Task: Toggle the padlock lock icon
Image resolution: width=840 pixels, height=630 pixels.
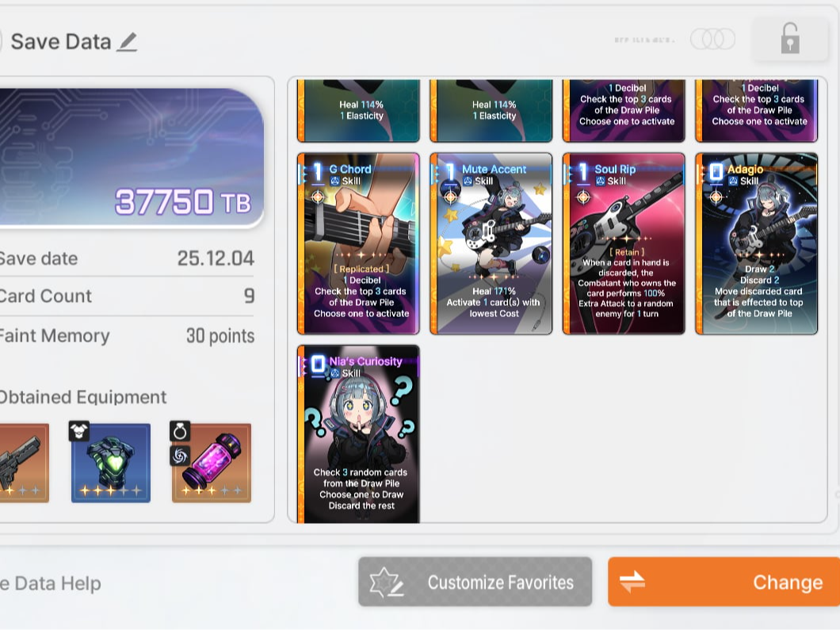Action: (x=789, y=39)
